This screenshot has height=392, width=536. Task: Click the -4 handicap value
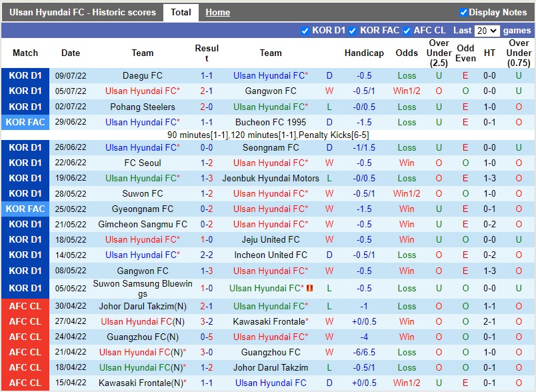(x=364, y=337)
